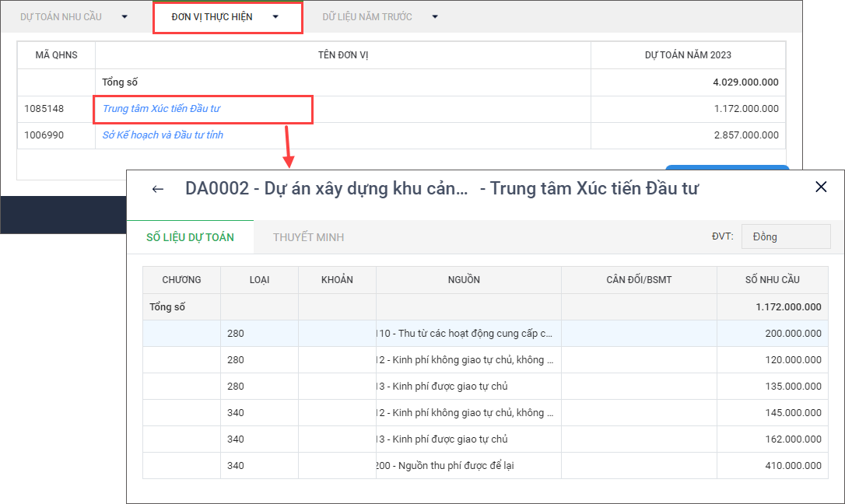Click the Nguồn column header
The height and width of the screenshot is (504, 845).
click(468, 280)
